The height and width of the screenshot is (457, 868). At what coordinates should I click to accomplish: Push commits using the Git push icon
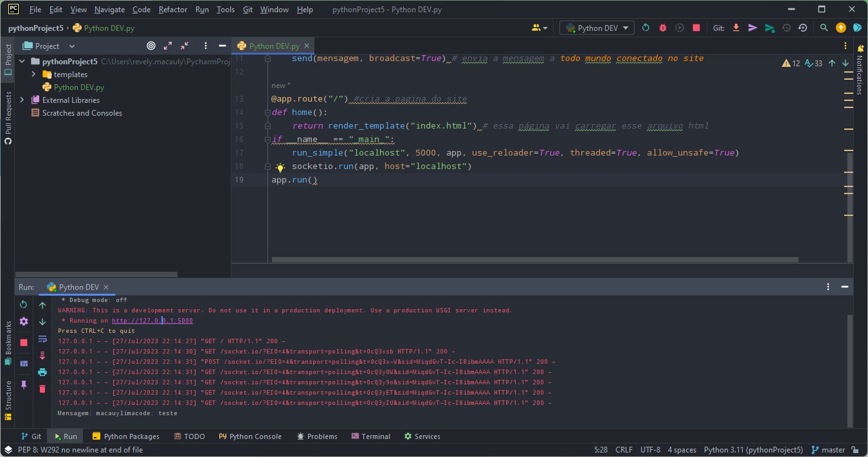[x=752, y=28]
